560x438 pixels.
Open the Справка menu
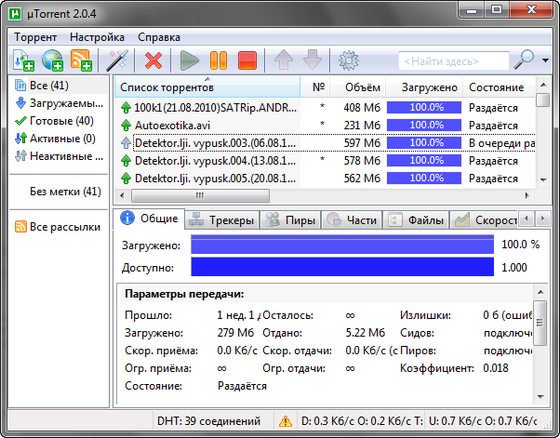(x=159, y=37)
